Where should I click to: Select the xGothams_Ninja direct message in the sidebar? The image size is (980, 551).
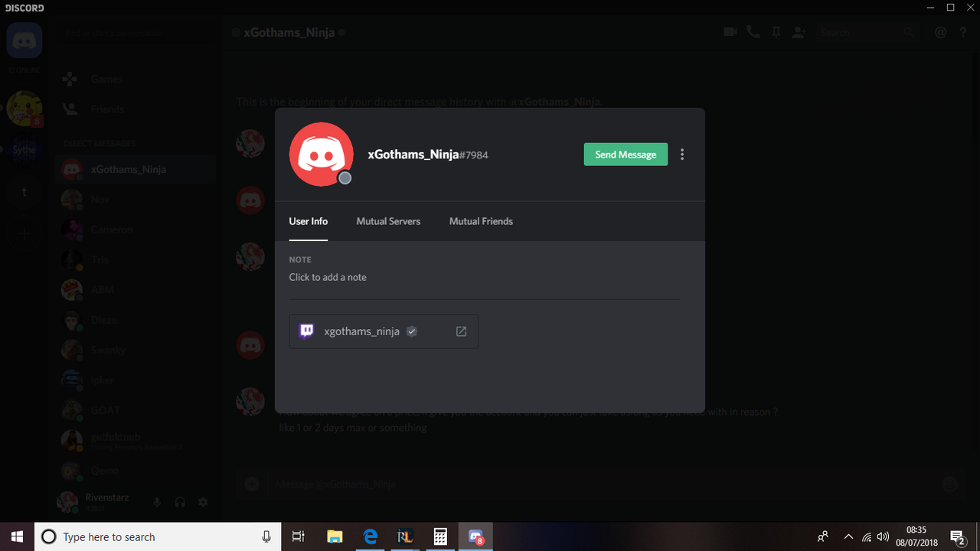coord(136,169)
